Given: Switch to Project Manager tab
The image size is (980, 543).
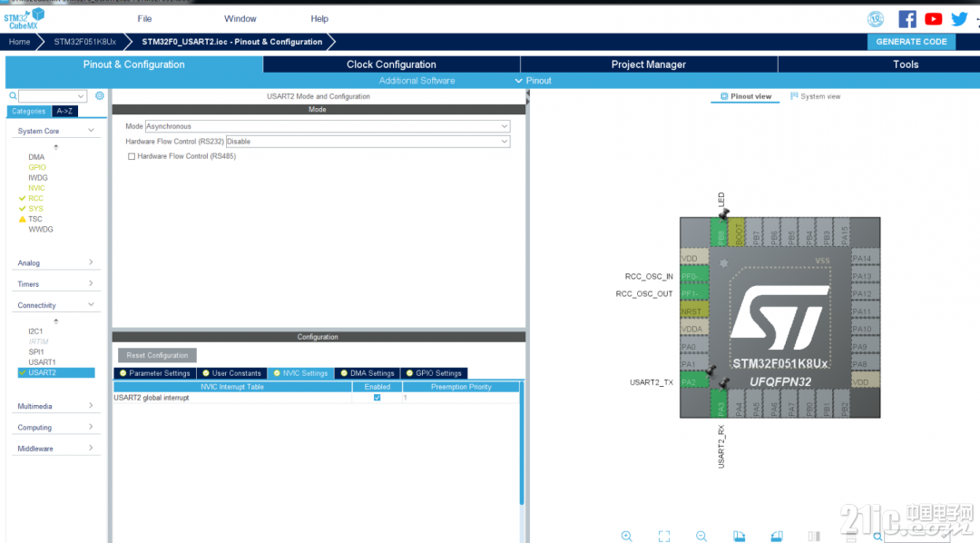Looking at the screenshot, I should pos(649,64).
